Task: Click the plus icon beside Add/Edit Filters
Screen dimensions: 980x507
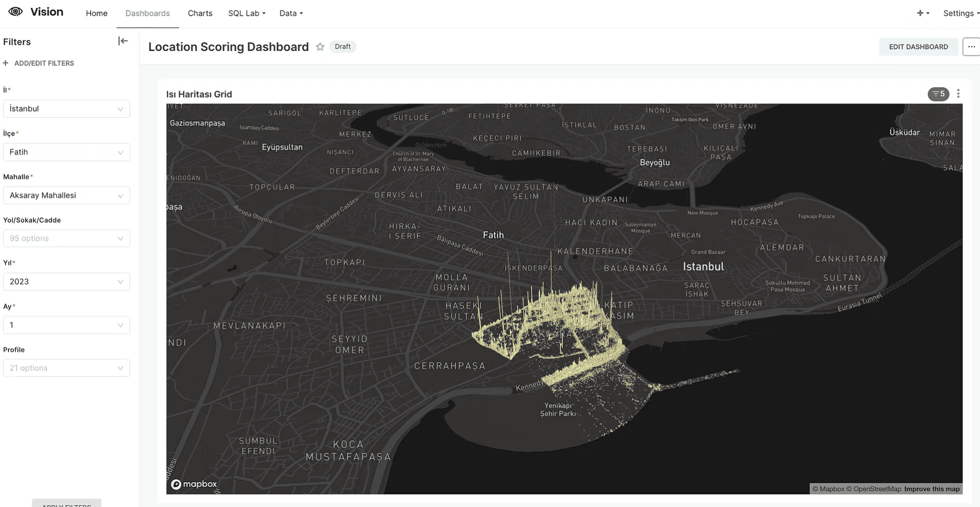Action: pyautogui.click(x=6, y=63)
